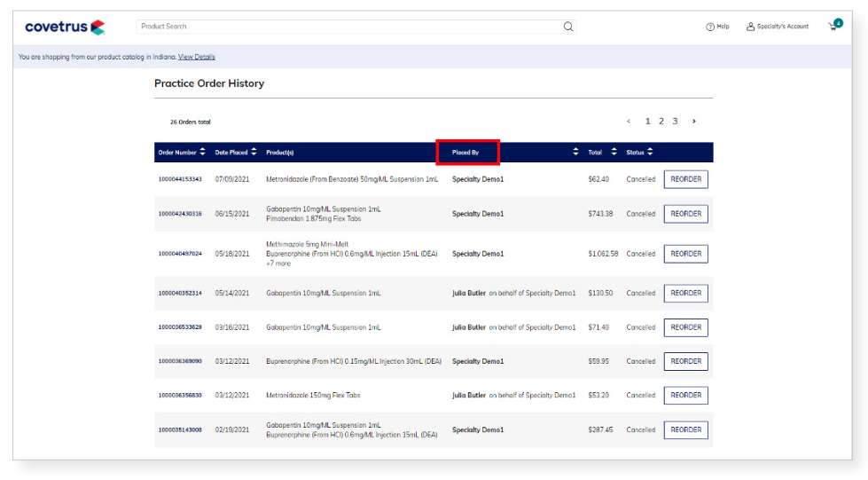Click the Covetrus logo

tap(65, 27)
